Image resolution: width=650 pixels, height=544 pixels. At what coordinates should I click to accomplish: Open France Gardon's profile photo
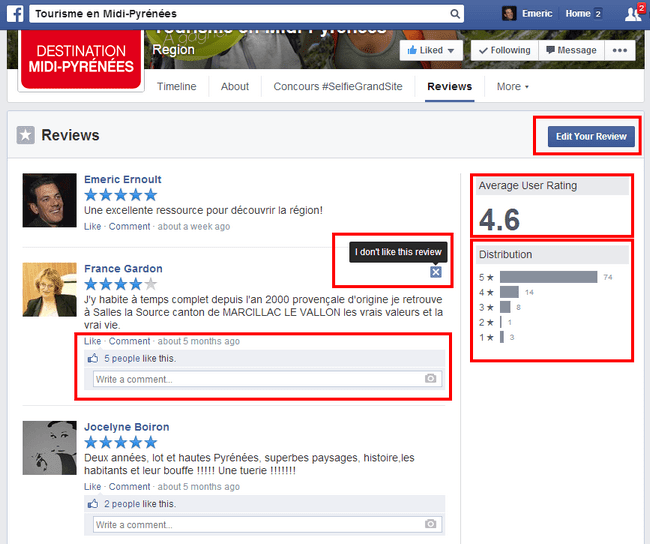coord(49,289)
